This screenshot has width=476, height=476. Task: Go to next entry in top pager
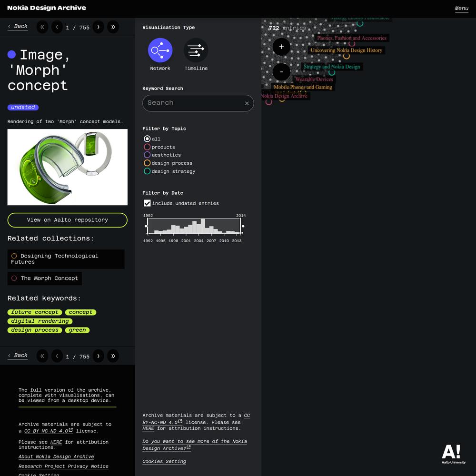[x=99, y=27]
